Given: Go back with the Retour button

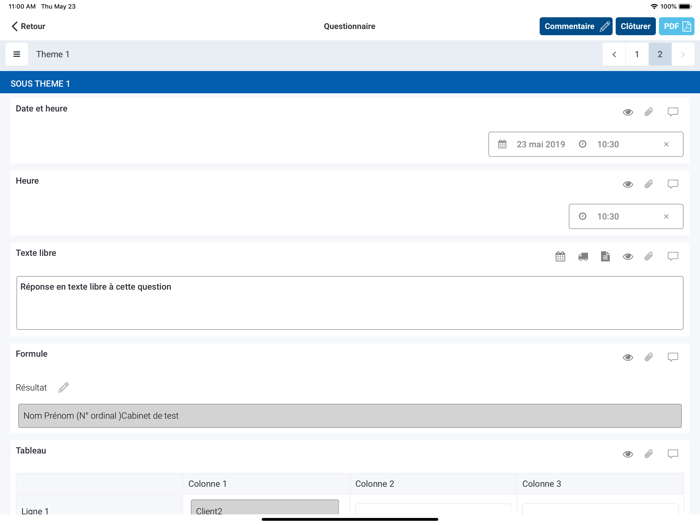Looking at the screenshot, I should 28,26.
